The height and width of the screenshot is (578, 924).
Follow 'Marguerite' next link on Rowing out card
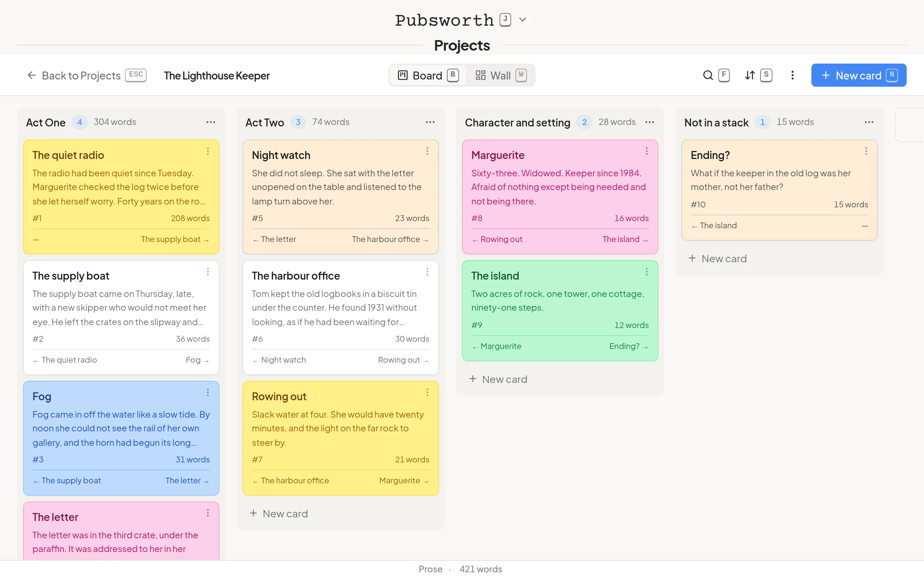point(404,480)
